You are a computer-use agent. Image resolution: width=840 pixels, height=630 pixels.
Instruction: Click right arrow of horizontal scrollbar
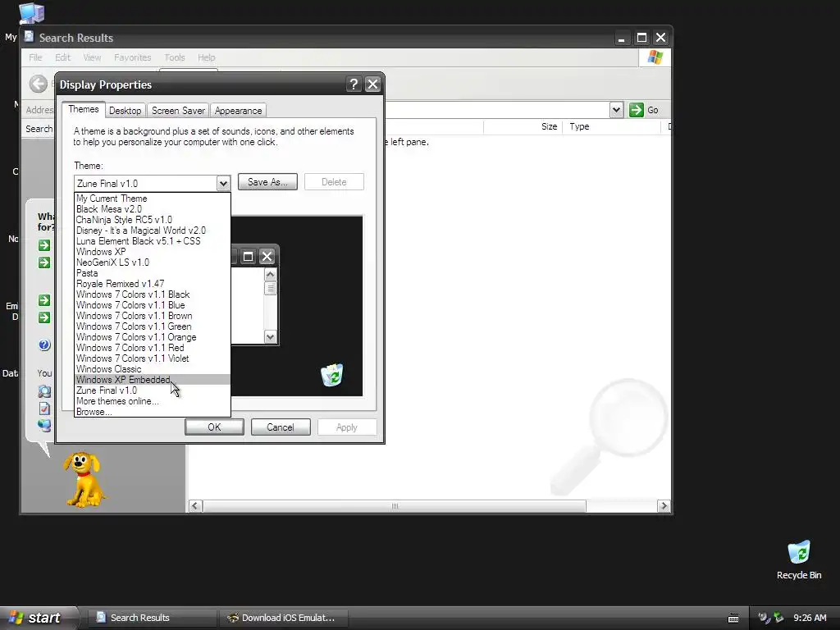click(x=664, y=505)
